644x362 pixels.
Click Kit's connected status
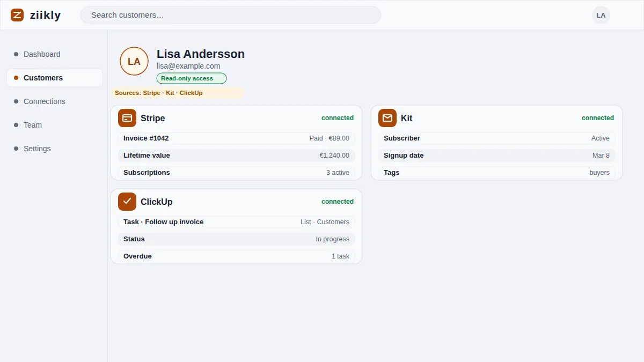[x=598, y=118]
